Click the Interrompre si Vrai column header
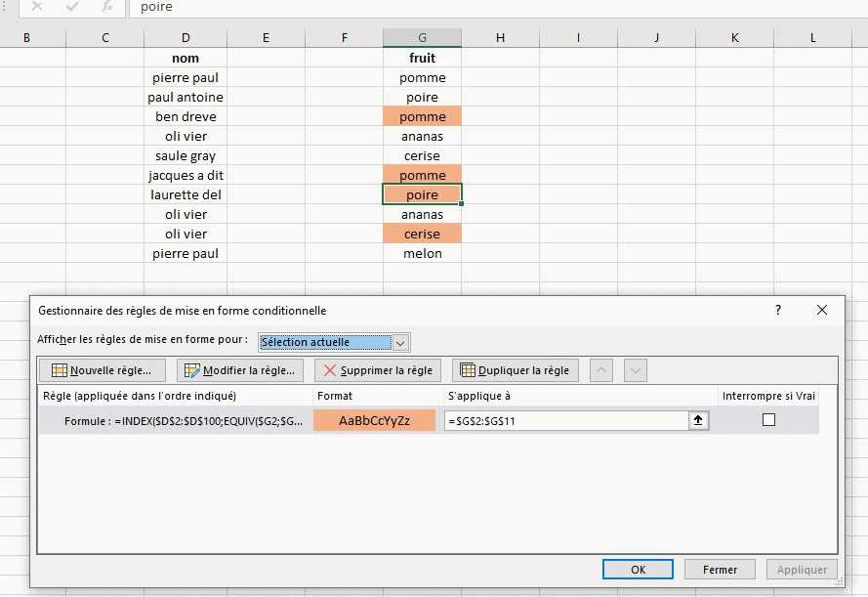This screenshot has height=597, width=868. click(768, 396)
